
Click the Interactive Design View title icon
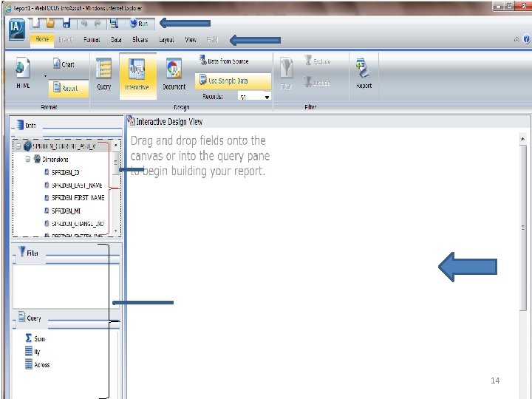pos(131,120)
